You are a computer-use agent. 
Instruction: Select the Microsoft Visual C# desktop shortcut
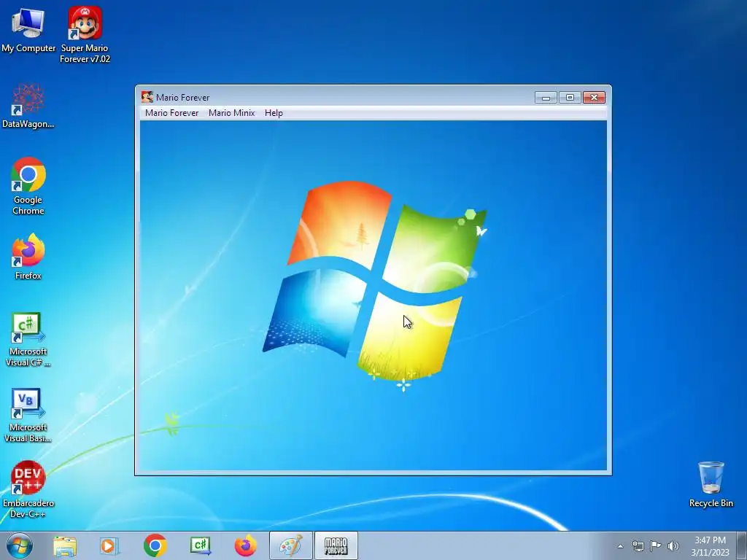28,340
